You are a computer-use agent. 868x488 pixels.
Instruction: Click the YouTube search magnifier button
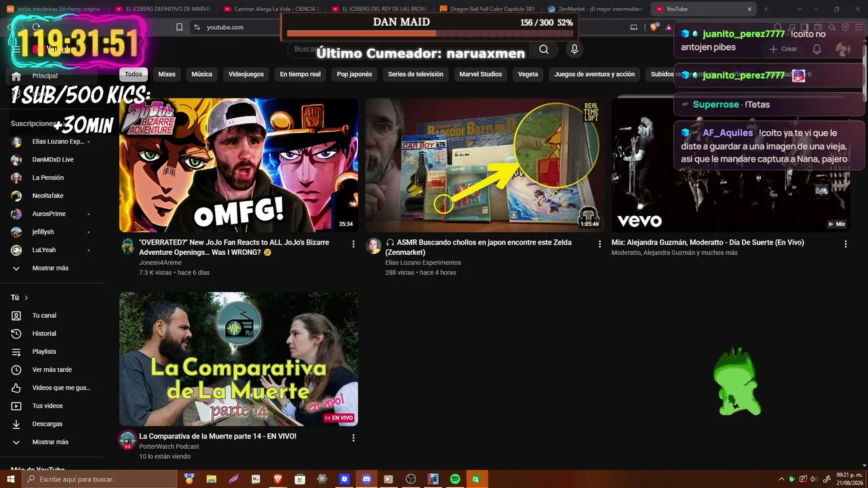544,49
